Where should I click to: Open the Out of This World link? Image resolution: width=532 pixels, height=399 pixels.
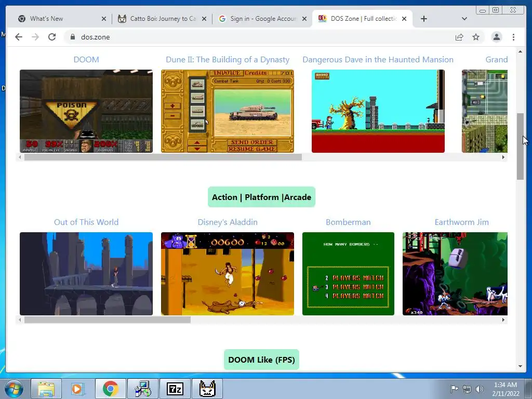[86, 222]
